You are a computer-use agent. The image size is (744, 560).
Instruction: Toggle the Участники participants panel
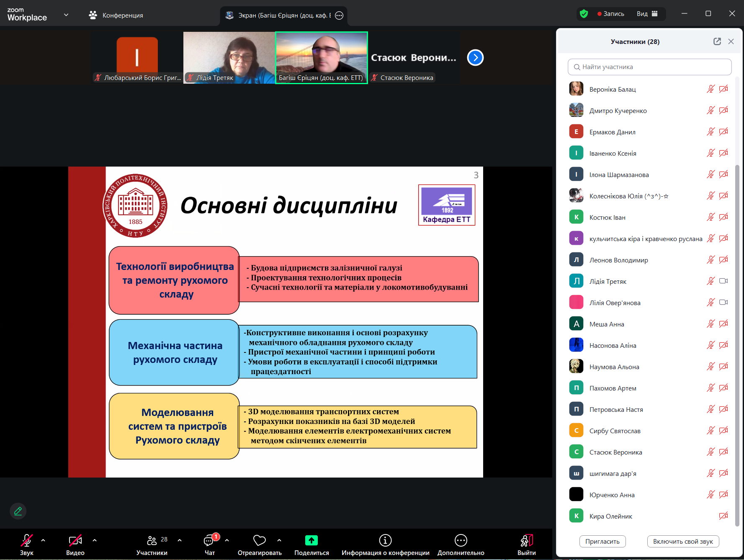pos(152,541)
